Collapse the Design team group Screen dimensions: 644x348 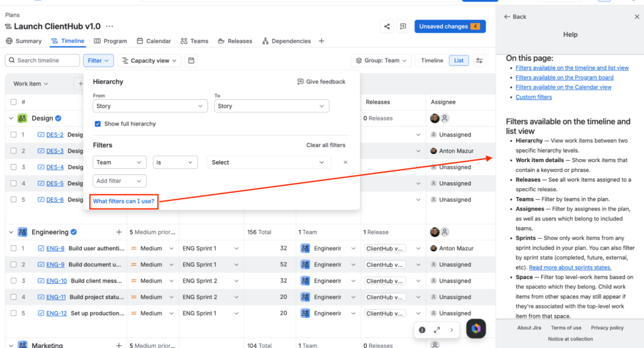click(x=11, y=118)
